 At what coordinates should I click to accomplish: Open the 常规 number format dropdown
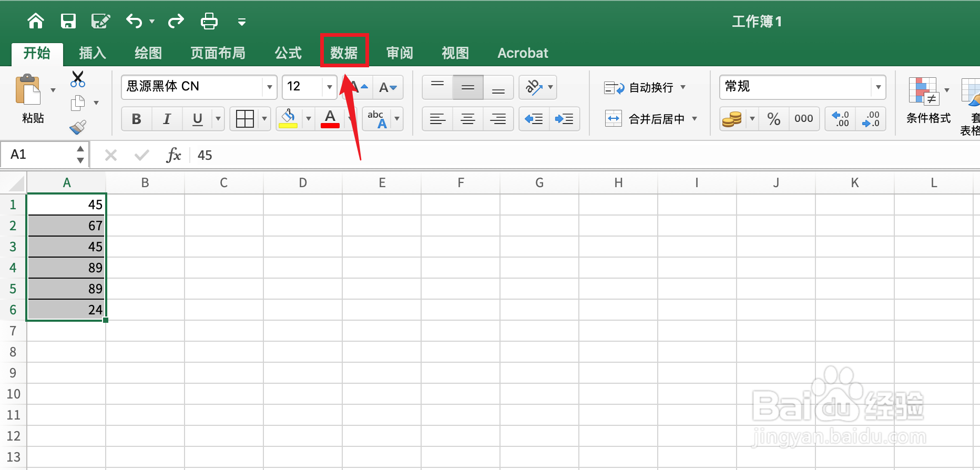click(879, 87)
